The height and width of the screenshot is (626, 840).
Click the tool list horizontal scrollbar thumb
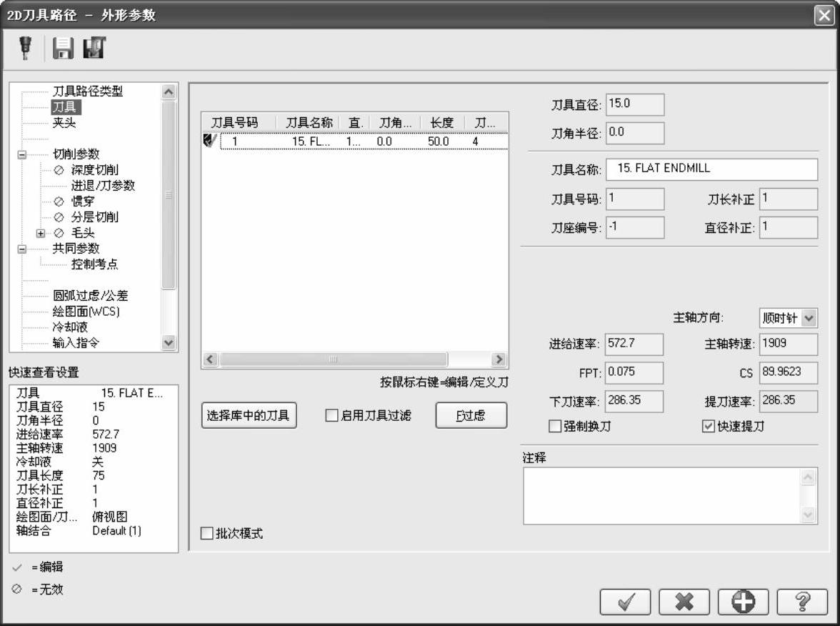point(333,359)
